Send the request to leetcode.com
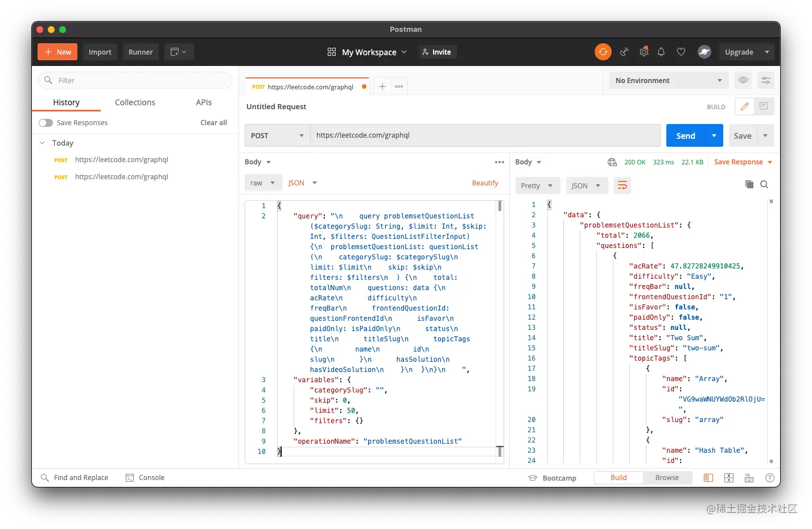This screenshot has width=812, height=529. (685, 135)
